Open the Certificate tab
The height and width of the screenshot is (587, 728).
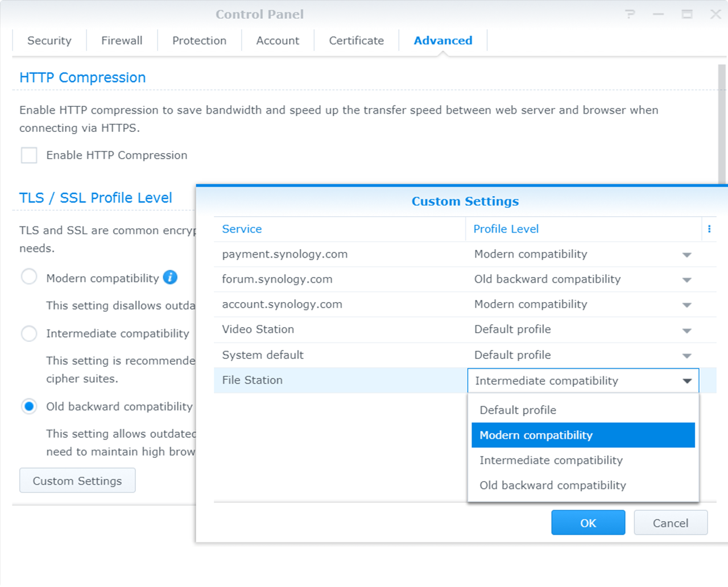point(356,40)
